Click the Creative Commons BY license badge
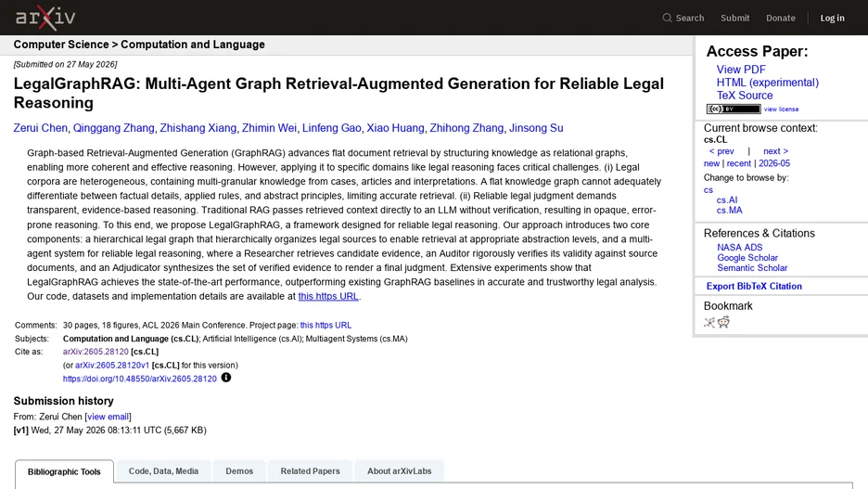 734,109
